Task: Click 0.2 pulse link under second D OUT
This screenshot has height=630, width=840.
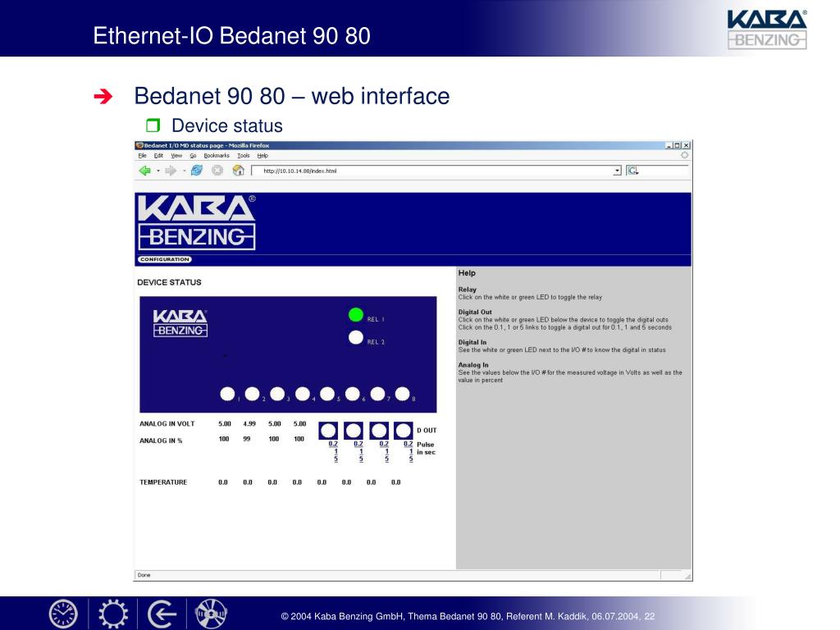Action: coord(358,444)
